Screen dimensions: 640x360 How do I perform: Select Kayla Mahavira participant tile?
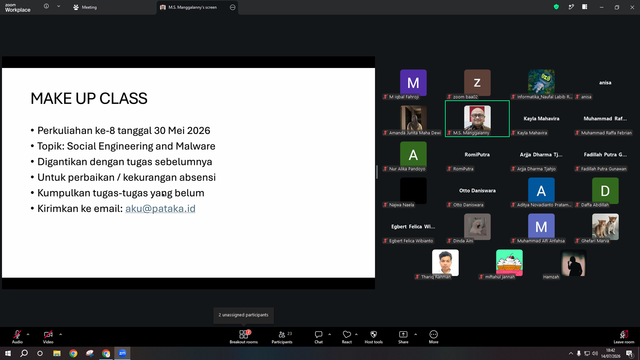coord(541,120)
